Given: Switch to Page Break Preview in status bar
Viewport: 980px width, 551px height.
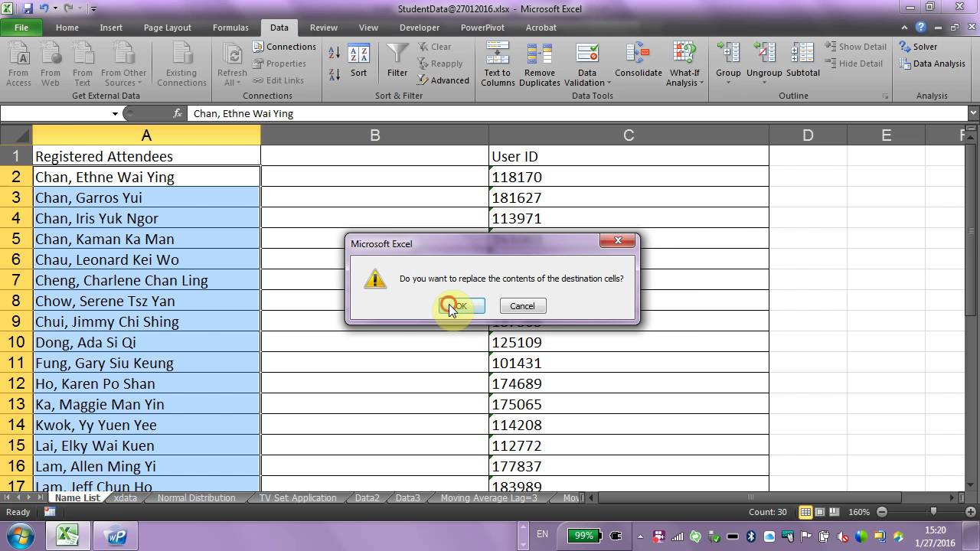Looking at the screenshot, I should pyautogui.click(x=835, y=512).
